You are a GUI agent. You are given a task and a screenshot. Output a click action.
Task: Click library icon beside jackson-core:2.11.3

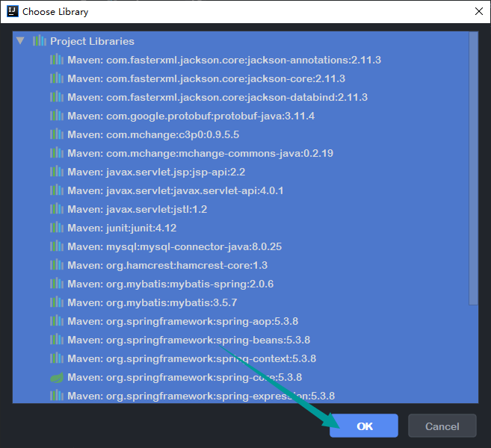pyautogui.click(x=57, y=78)
